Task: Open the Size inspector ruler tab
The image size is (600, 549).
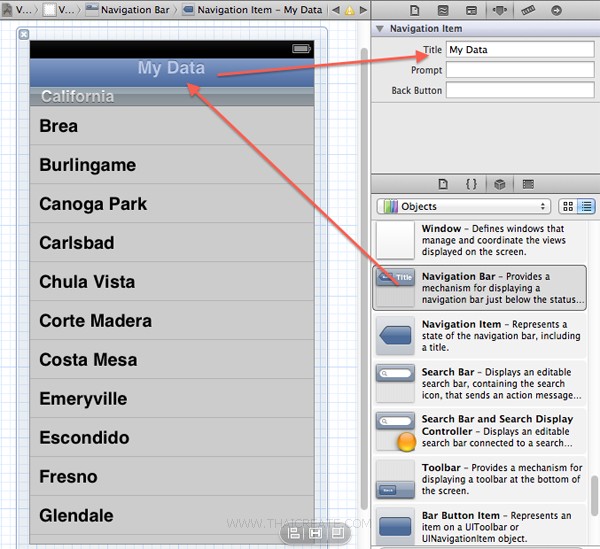Action: (x=528, y=10)
